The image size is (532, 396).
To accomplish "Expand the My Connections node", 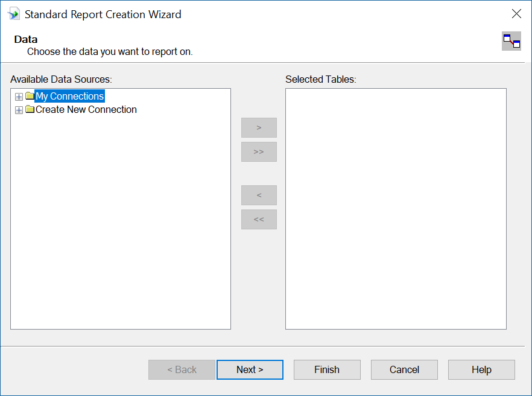I will pos(19,97).
